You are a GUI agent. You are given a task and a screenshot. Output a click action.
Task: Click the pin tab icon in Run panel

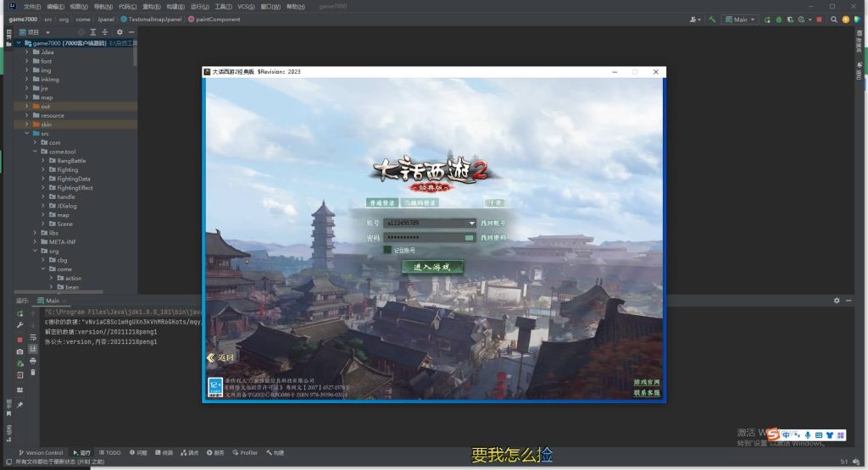[x=19, y=405]
